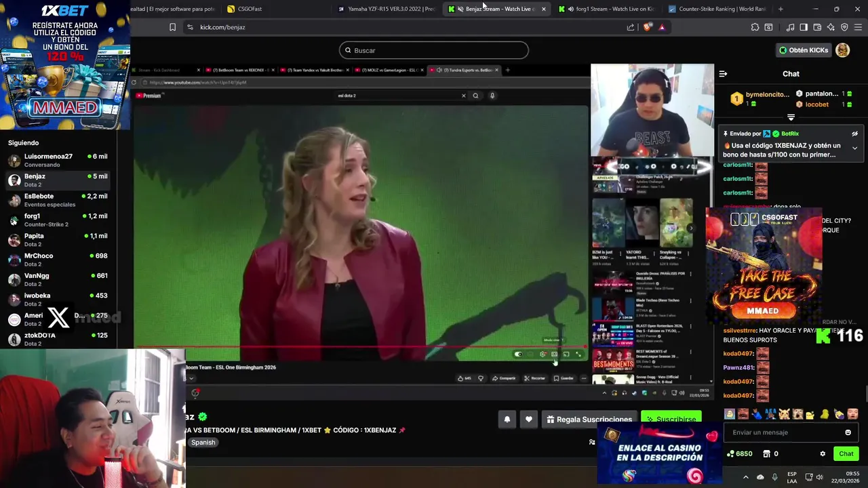Open the user profile avatar menu

(842, 50)
